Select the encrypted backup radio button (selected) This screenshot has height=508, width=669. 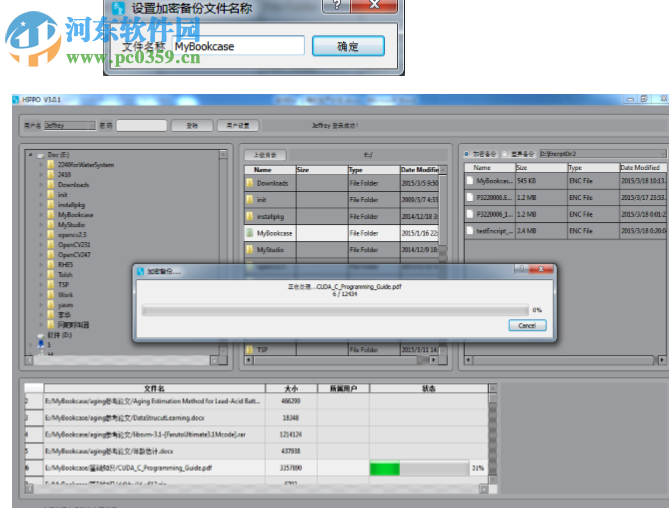(467, 154)
